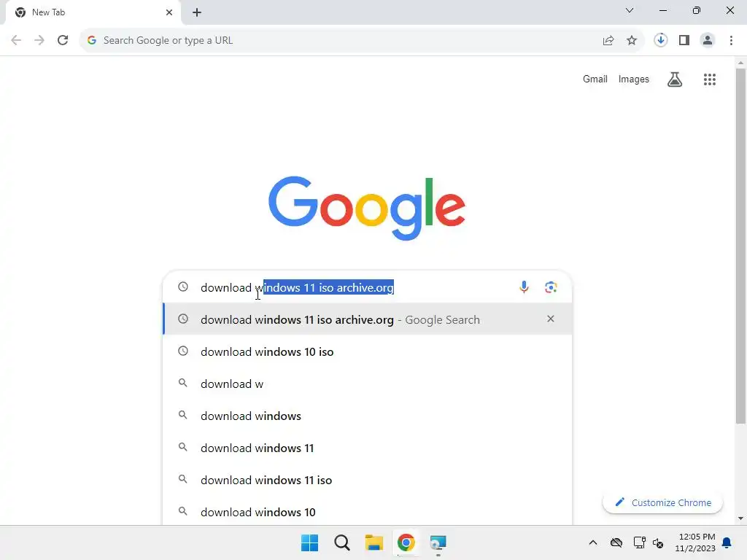Screen dimensions: 747x560
Task: Open the Google apps grid
Action: click(x=710, y=79)
